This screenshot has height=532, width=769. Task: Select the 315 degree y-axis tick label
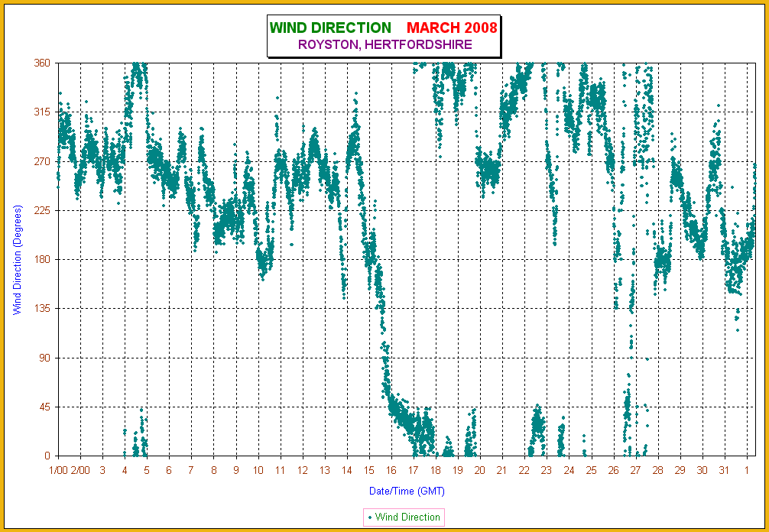coord(42,112)
